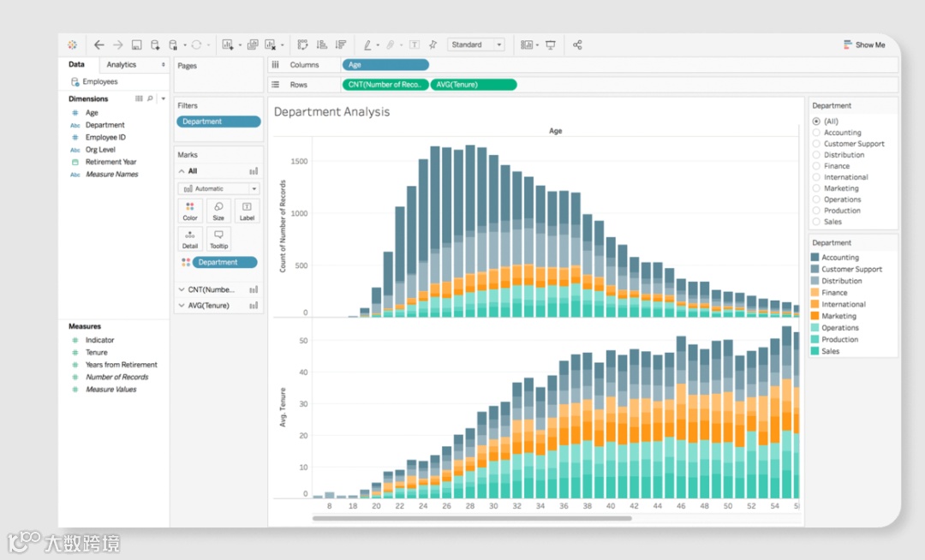Expand the CNT(Numbe... marks section
The width and height of the screenshot is (925, 560).
(182, 289)
